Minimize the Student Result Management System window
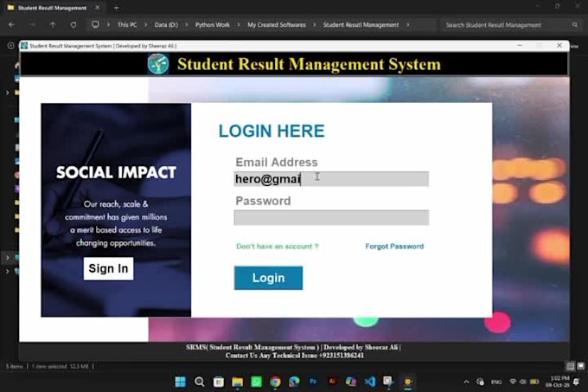The width and height of the screenshot is (588, 392). (x=520, y=45)
